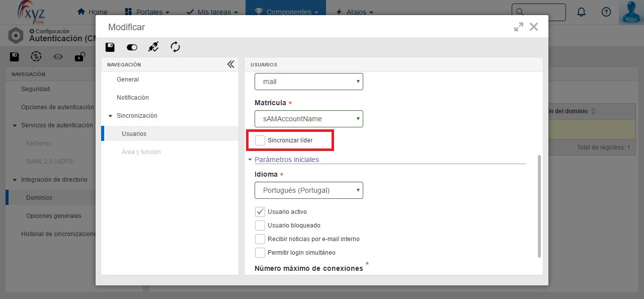
Task: Click the background eye view icon
Action: 58,57
